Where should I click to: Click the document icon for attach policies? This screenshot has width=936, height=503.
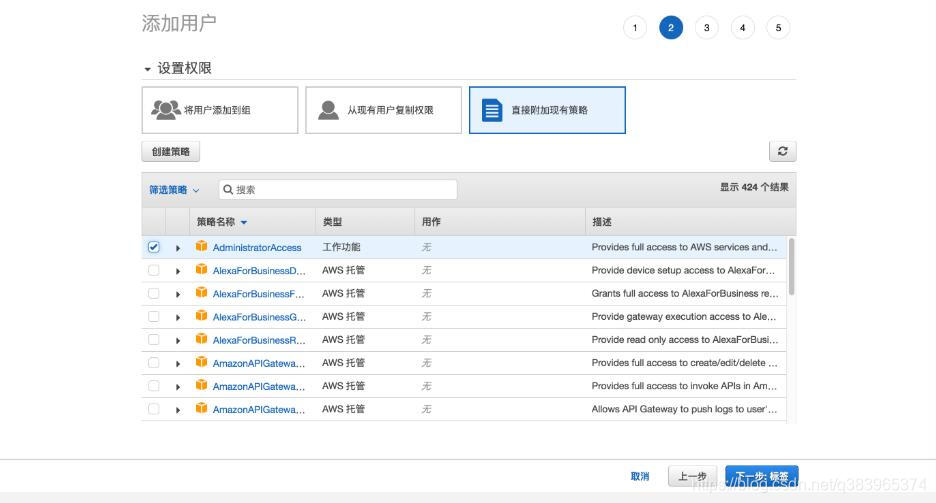coord(492,110)
